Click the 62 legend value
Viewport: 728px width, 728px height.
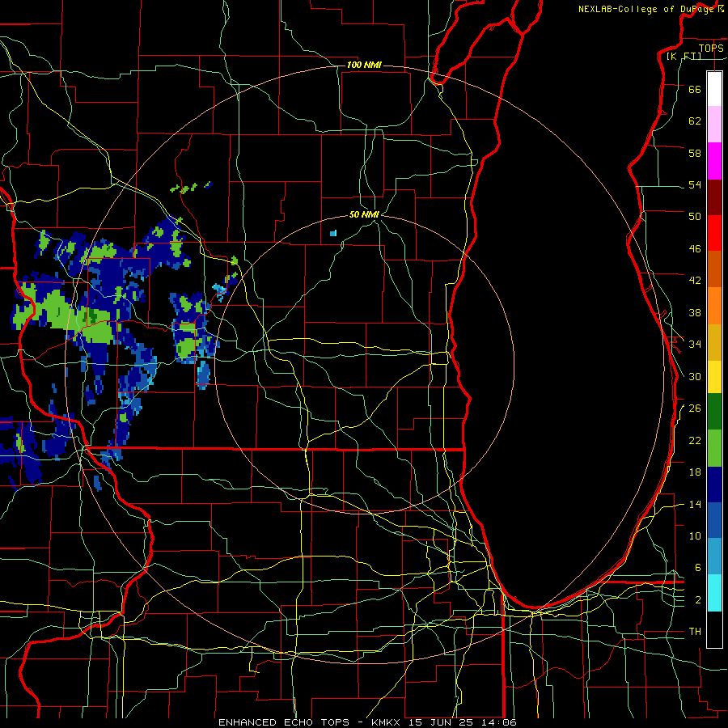pos(695,121)
